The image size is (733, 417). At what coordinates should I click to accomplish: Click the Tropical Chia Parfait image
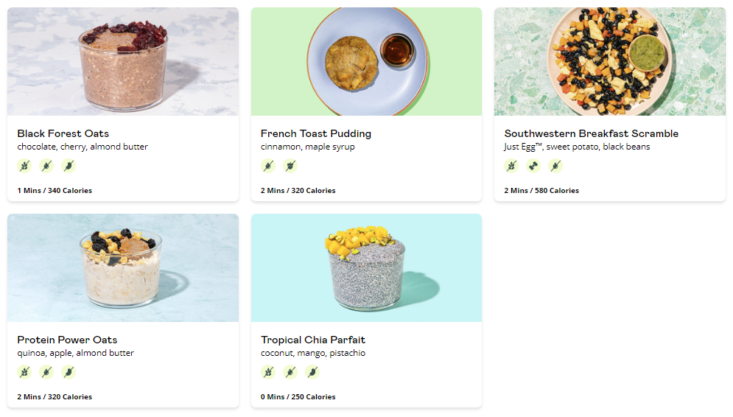(366, 268)
